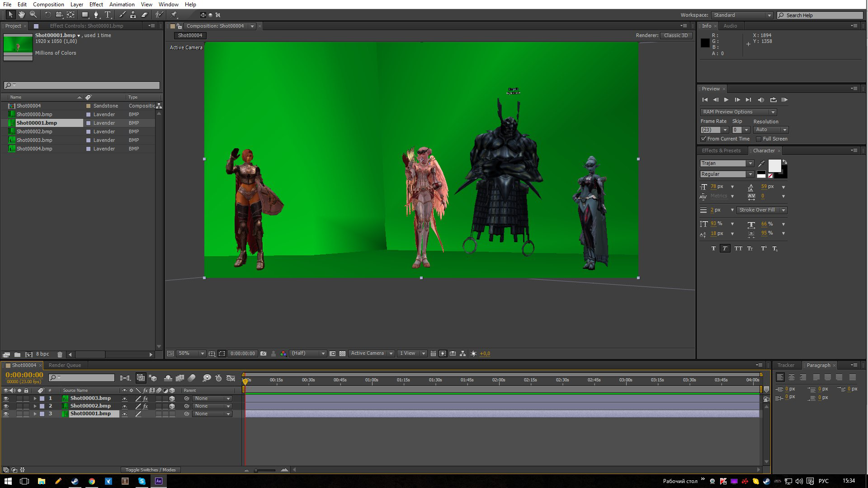Select the Puppet Pin tool
868x488 pixels.
click(x=174, y=15)
